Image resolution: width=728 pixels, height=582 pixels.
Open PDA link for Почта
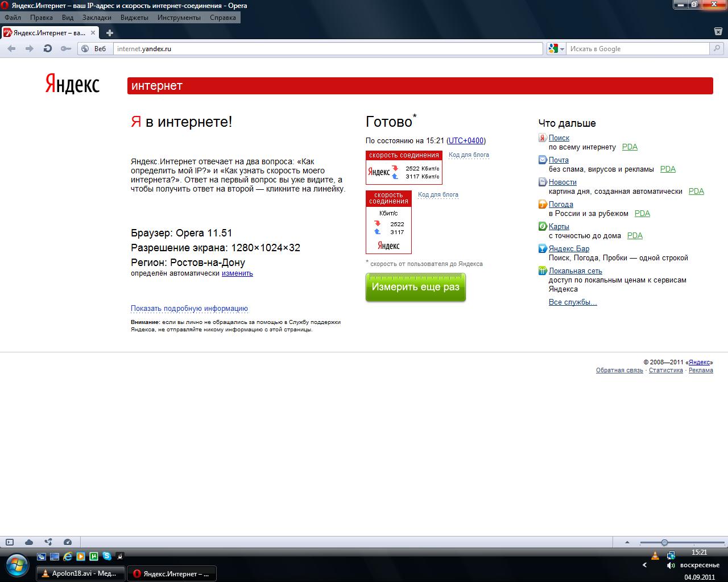click(x=668, y=169)
